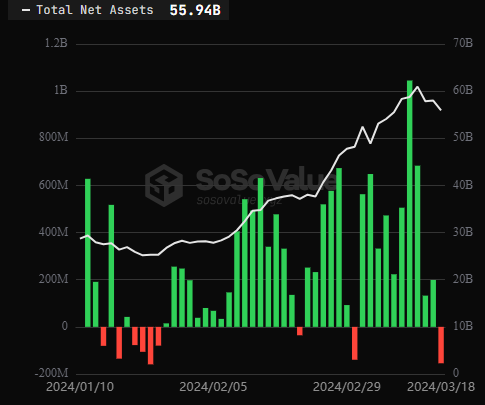Click the 1B left axis label
This screenshot has width=485, height=405.
click(x=61, y=90)
